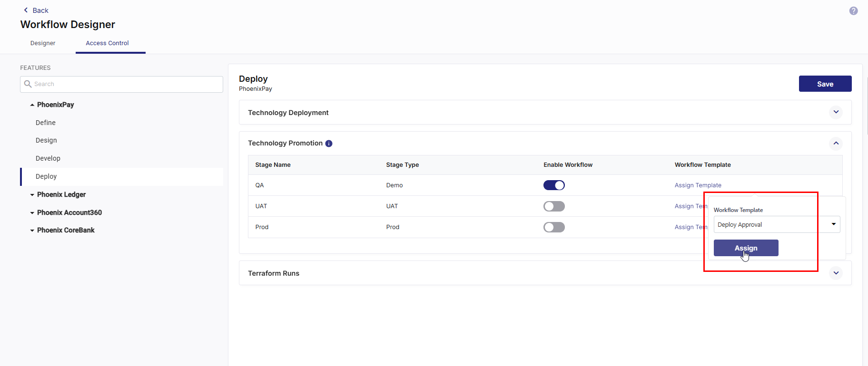The width and height of the screenshot is (868, 366).
Task: Enable workflow toggle for Prod stage
Action: (554, 227)
